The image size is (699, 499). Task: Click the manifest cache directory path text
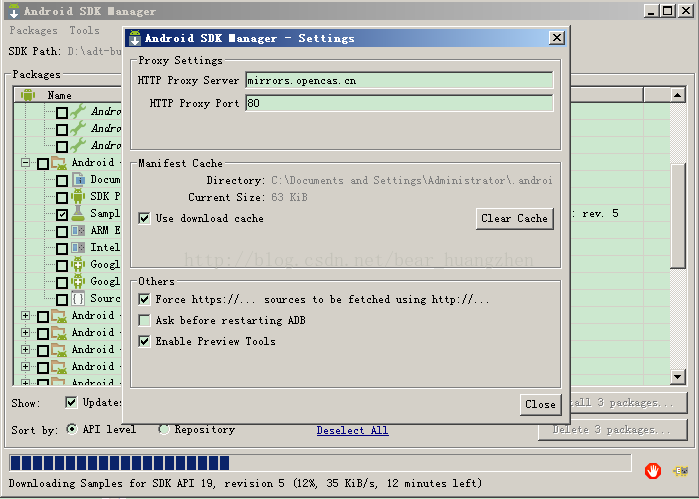pyautogui.click(x=411, y=180)
